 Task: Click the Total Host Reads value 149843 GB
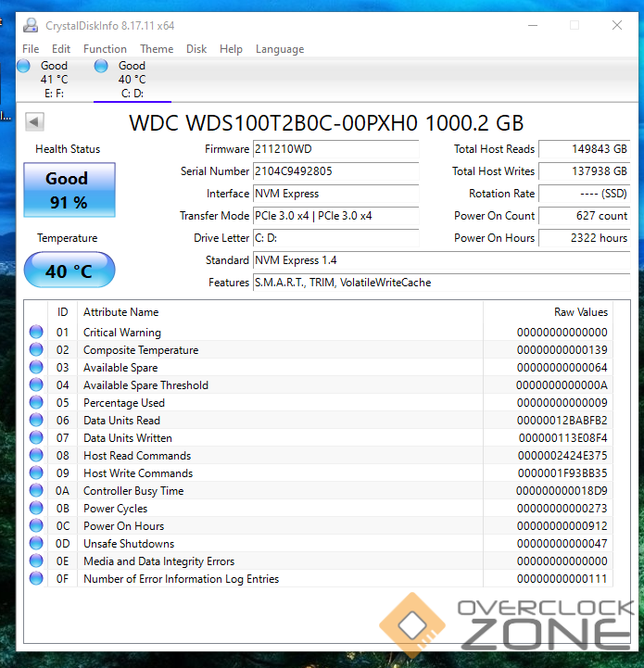585,149
